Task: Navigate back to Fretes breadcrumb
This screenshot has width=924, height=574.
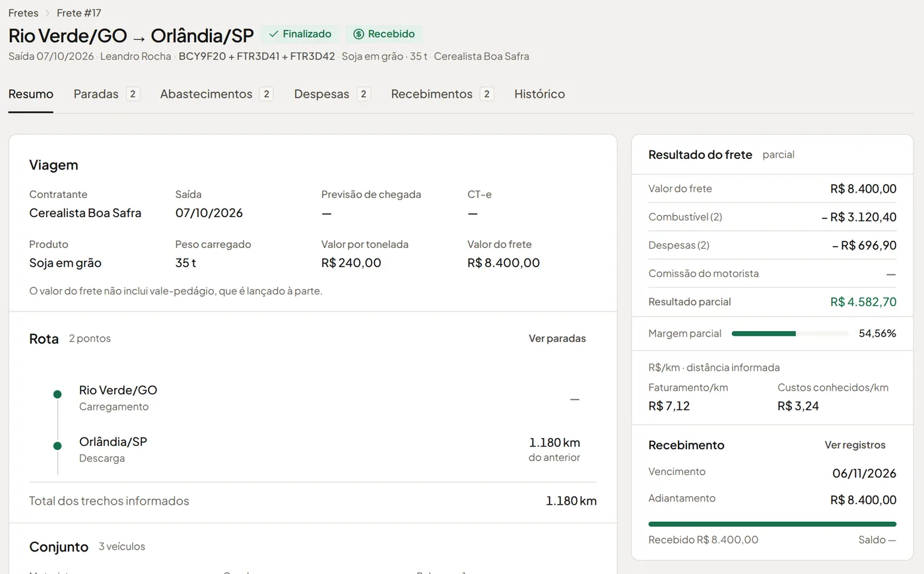Action: (23, 13)
